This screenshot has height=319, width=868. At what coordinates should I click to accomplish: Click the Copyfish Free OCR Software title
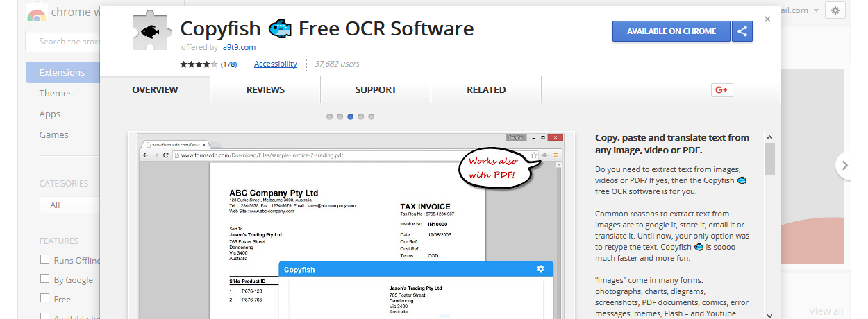point(327,28)
